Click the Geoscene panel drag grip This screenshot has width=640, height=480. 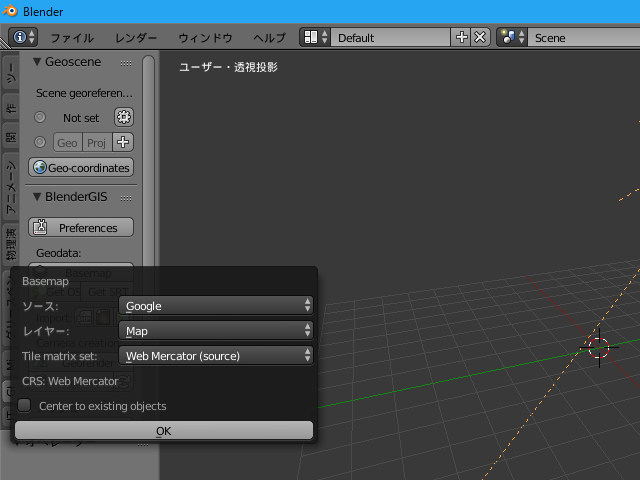tap(126, 63)
